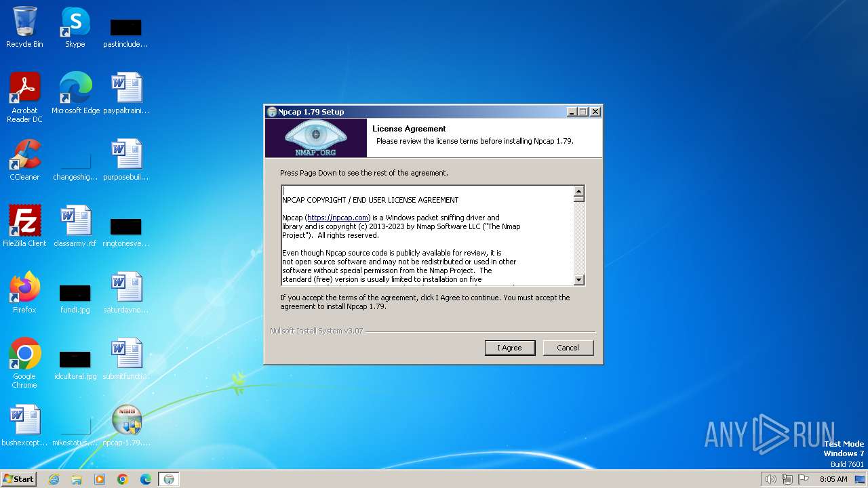The height and width of the screenshot is (488, 868).
Task: Select the bushexcept Word document
Action: coord(24,425)
